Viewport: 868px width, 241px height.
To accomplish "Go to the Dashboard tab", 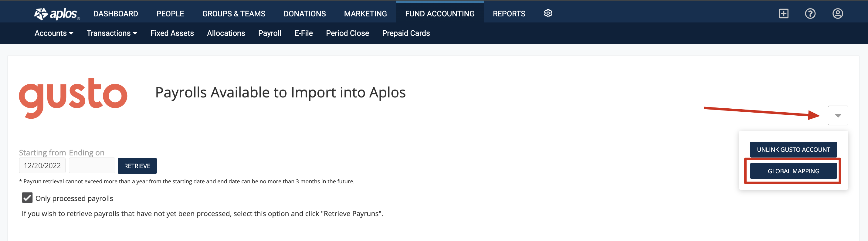I will [116, 13].
